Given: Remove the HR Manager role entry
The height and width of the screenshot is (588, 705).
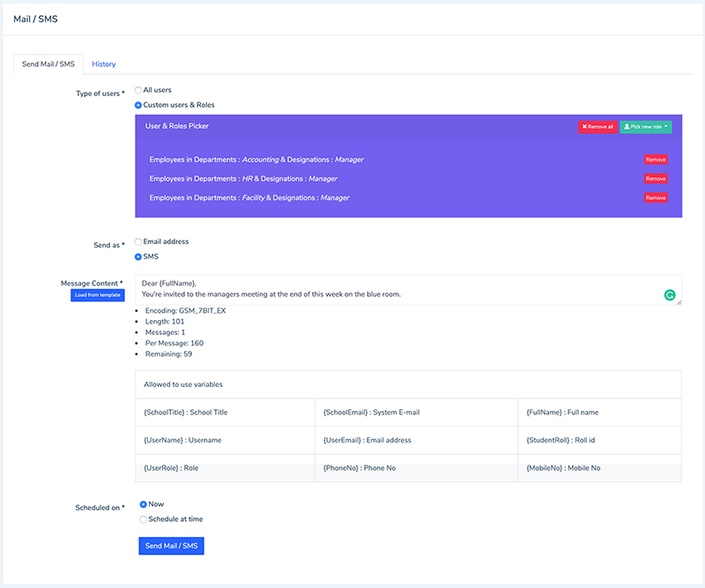Looking at the screenshot, I should [x=655, y=179].
